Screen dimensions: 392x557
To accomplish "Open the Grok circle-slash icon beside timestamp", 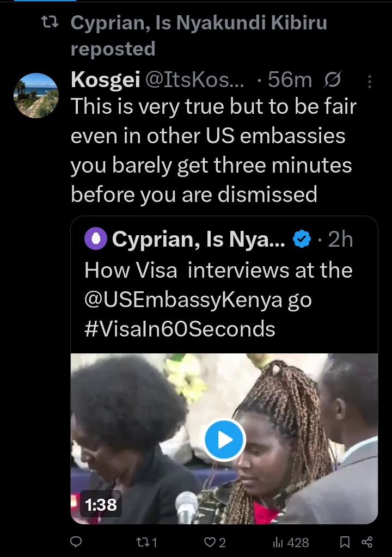I will coord(332,81).
